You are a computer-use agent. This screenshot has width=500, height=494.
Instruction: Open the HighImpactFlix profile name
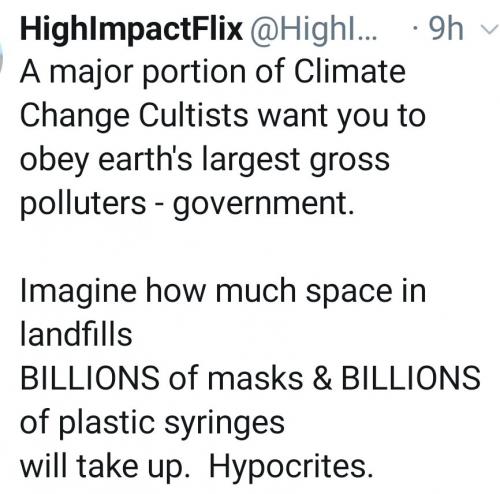pos(131,30)
